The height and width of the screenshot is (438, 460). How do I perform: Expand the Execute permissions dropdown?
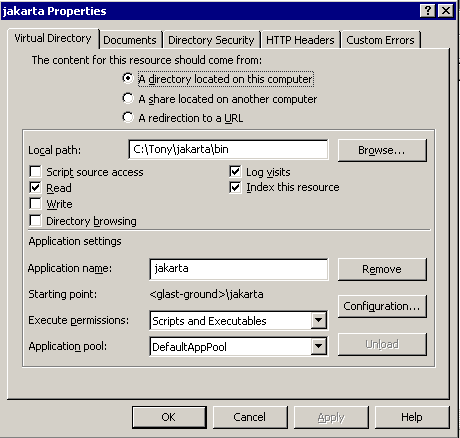[319, 321]
